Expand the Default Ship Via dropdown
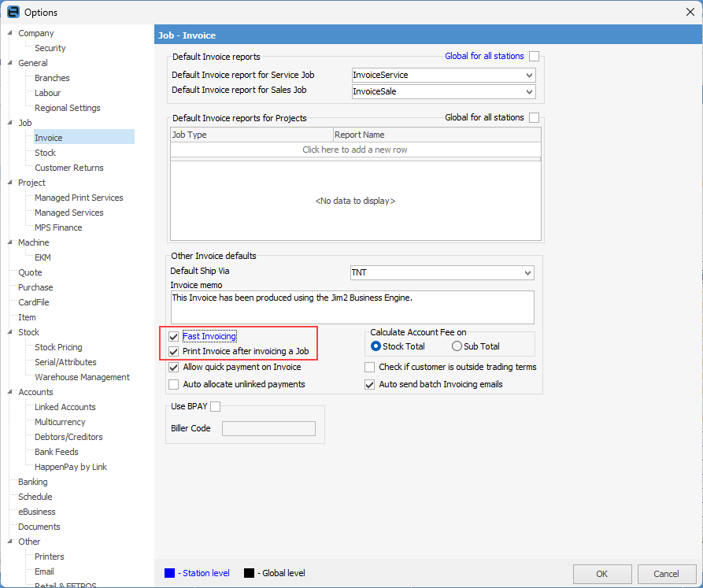 tap(527, 273)
